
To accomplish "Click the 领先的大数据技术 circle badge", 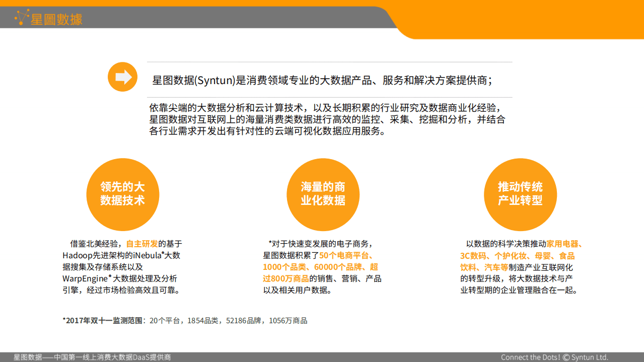I will pos(122,194).
